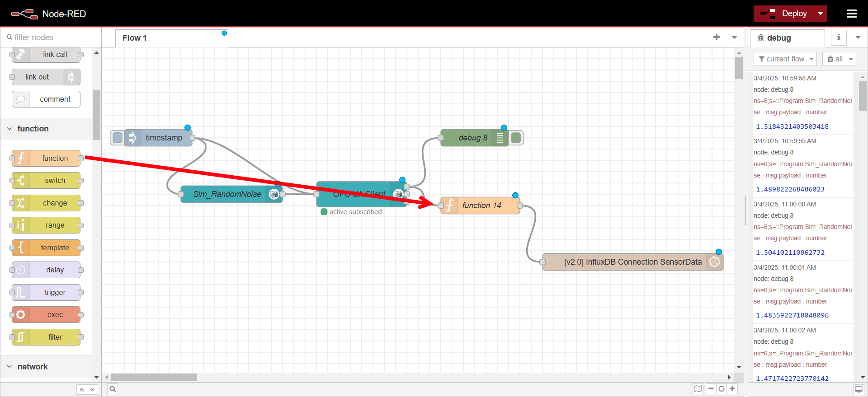Click the search flows magnifier icon
Viewport: 868px width, 397px height.
[x=113, y=389]
